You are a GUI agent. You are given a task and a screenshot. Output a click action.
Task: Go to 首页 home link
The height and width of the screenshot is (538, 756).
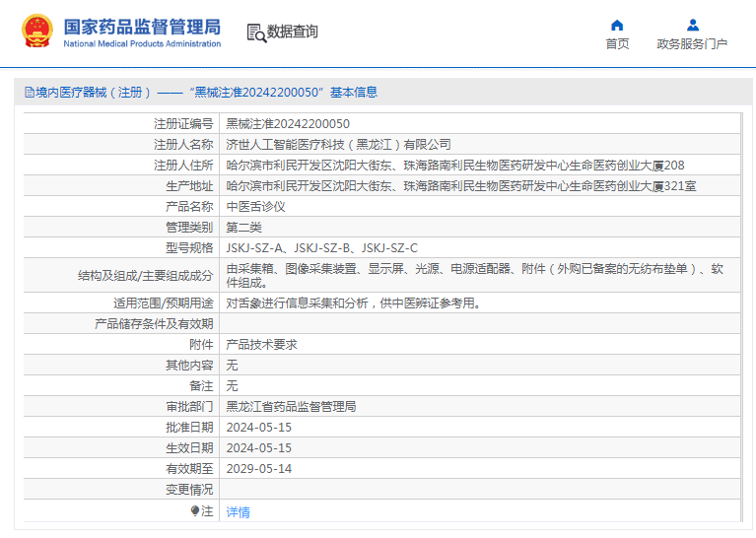(617, 44)
